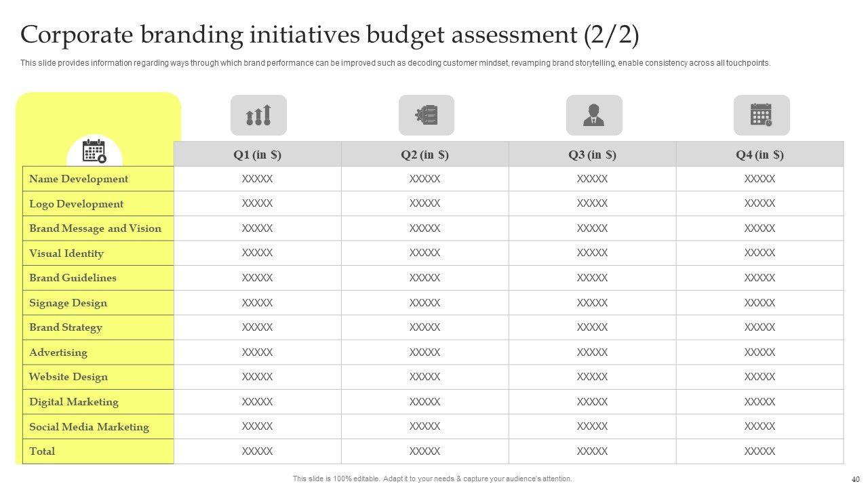The width and height of the screenshot is (868, 488).
Task: Click the Total row label
Action: tap(42, 451)
